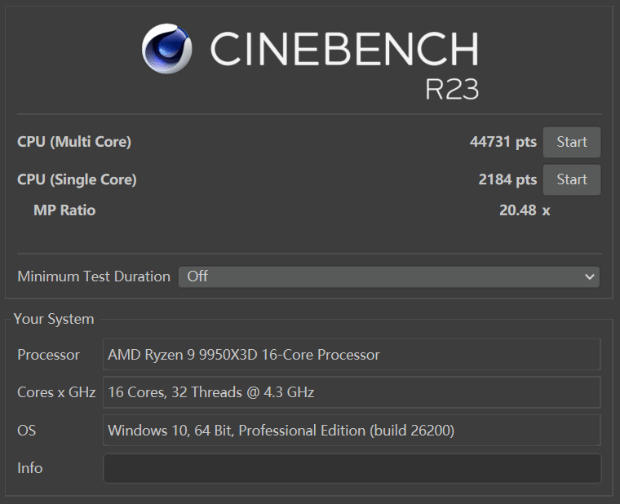This screenshot has width=620, height=504.
Task: Click inside the empty Info text field
Action: tap(352, 468)
